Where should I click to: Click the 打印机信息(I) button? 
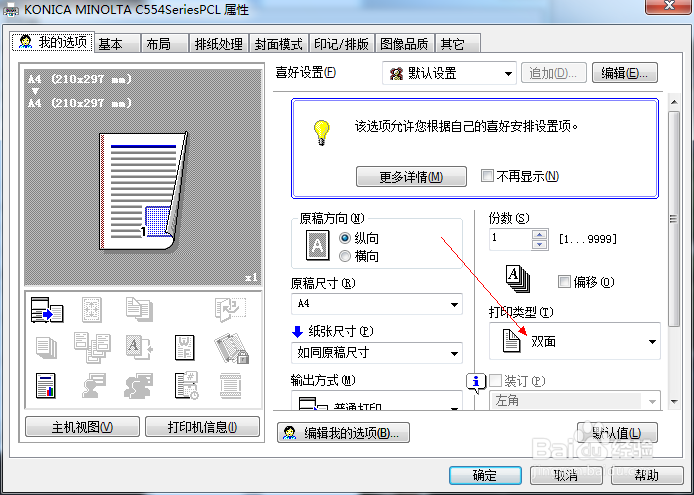[202, 427]
